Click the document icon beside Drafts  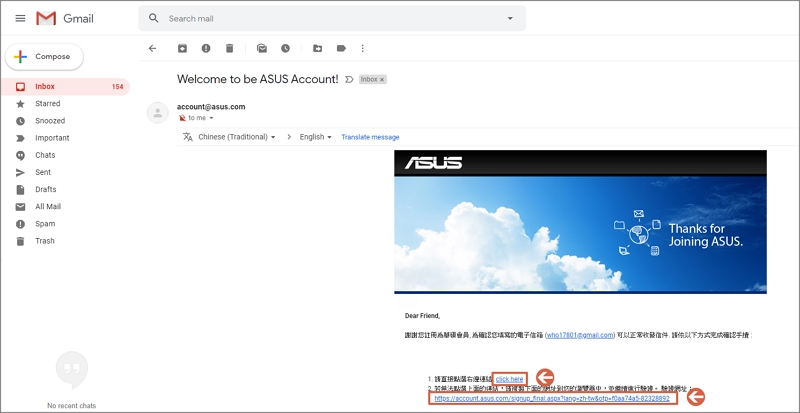[x=20, y=189]
